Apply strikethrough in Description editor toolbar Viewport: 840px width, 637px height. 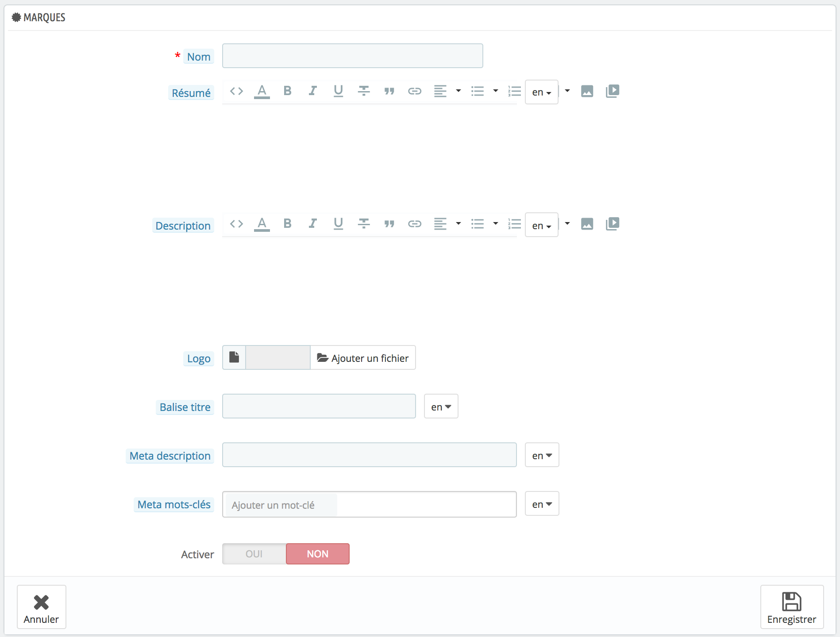point(364,224)
